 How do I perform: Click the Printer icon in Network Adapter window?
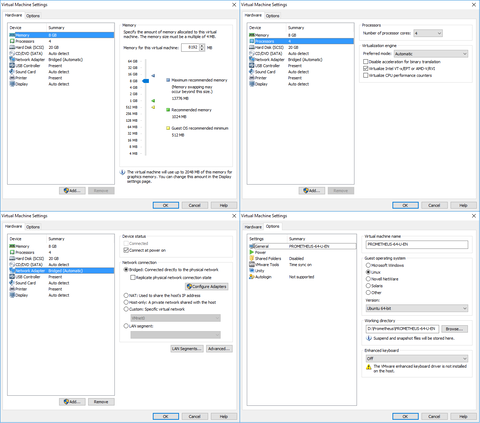point(12,289)
